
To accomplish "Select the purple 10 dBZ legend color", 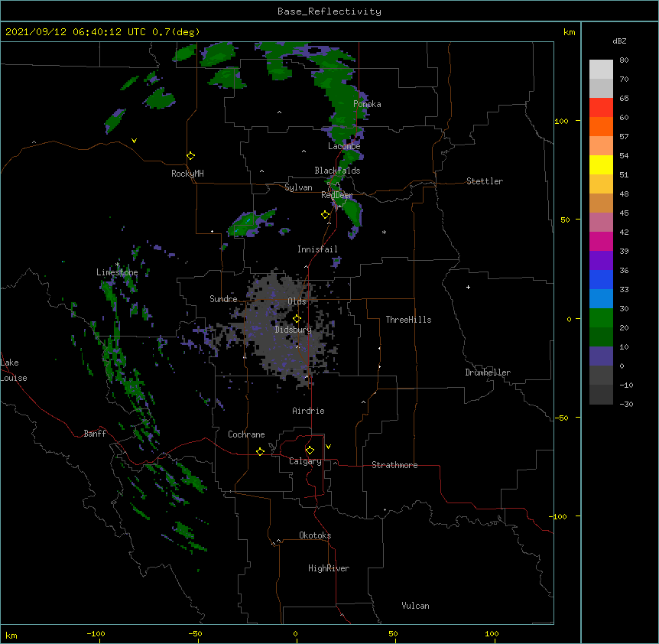I will pos(601,356).
